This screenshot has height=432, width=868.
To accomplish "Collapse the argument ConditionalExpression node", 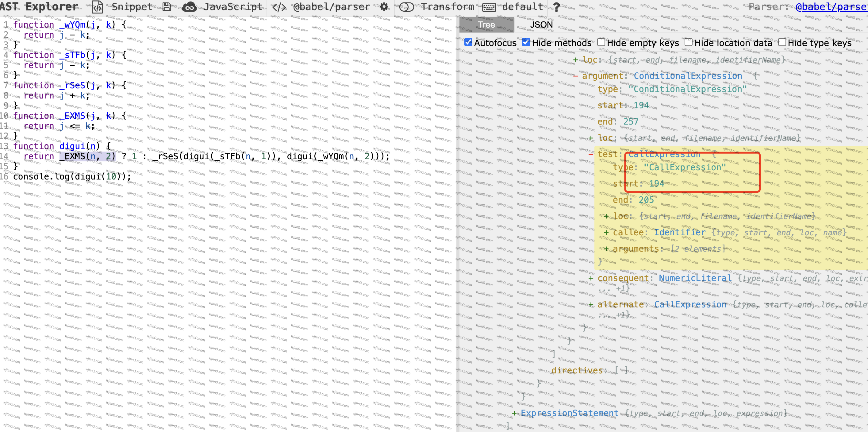I will click(575, 76).
